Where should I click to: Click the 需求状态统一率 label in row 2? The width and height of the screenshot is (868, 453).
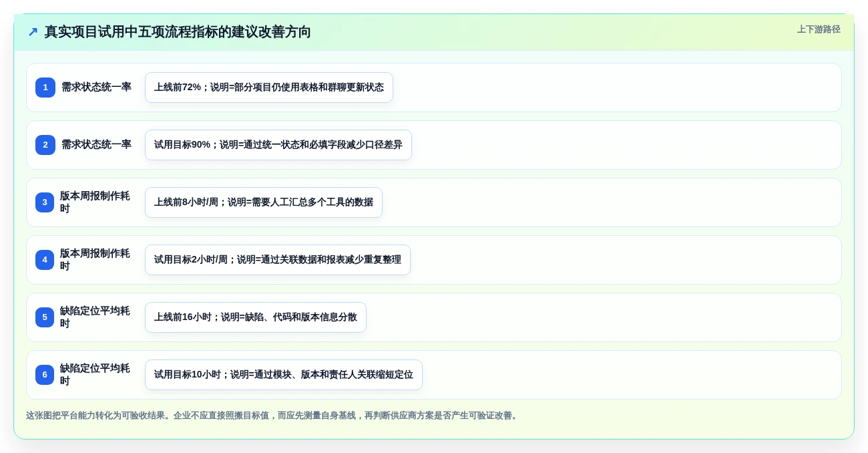(x=96, y=144)
